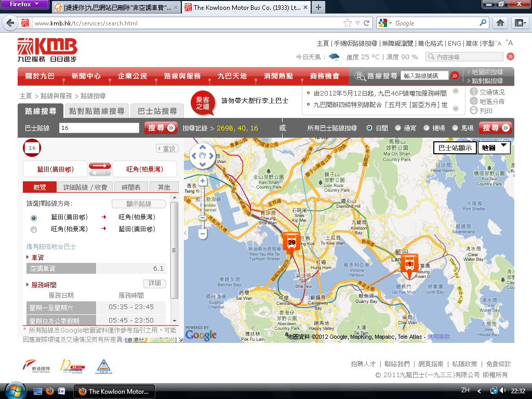Select 通宵 overnight route radio
Viewport: 532px width, 399px height.
pyautogui.click(x=397, y=128)
